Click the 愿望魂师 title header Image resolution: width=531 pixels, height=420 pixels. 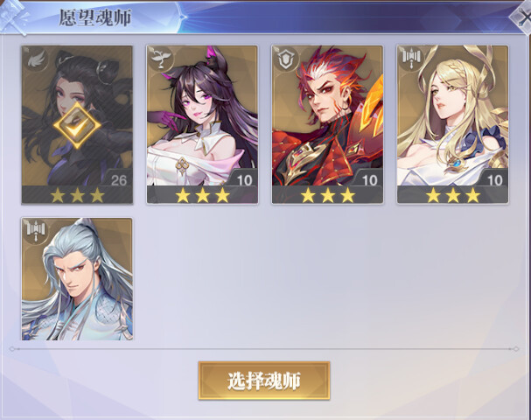(x=95, y=18)
